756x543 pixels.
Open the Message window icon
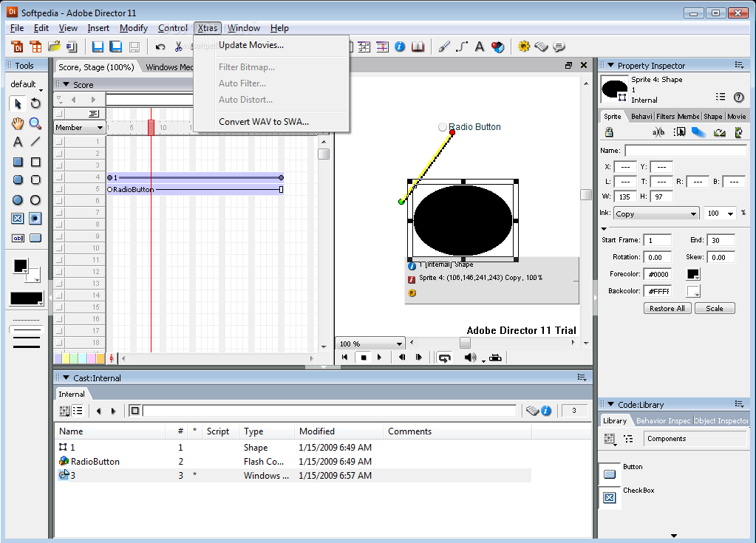559,47
